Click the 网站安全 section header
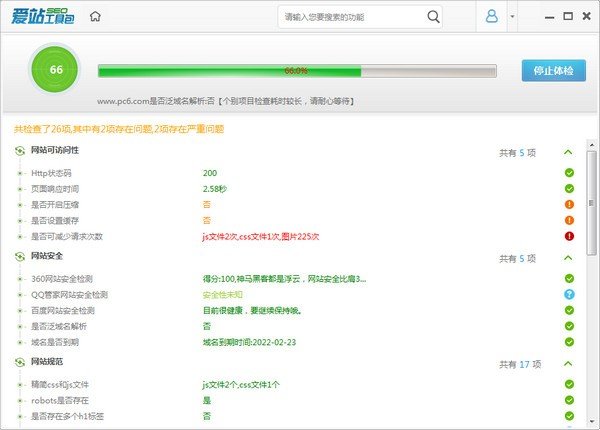600x430 pixels. click(x=47, y=256)
